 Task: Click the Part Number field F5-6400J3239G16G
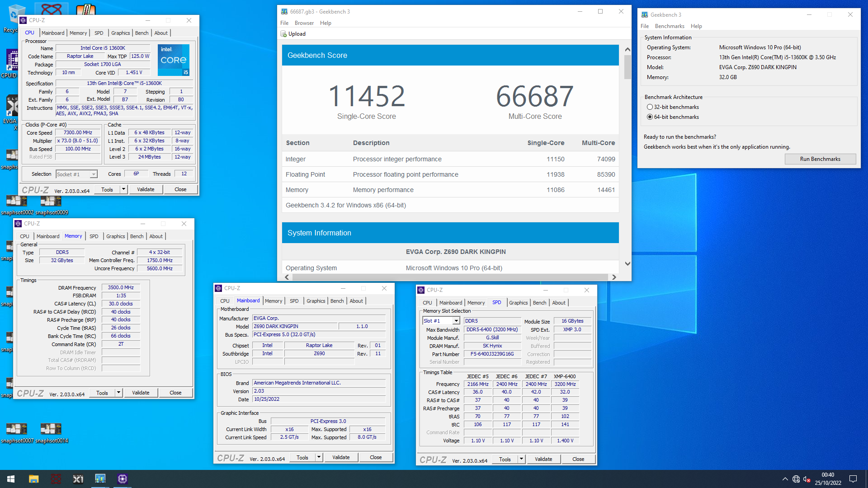pos(492,354)
